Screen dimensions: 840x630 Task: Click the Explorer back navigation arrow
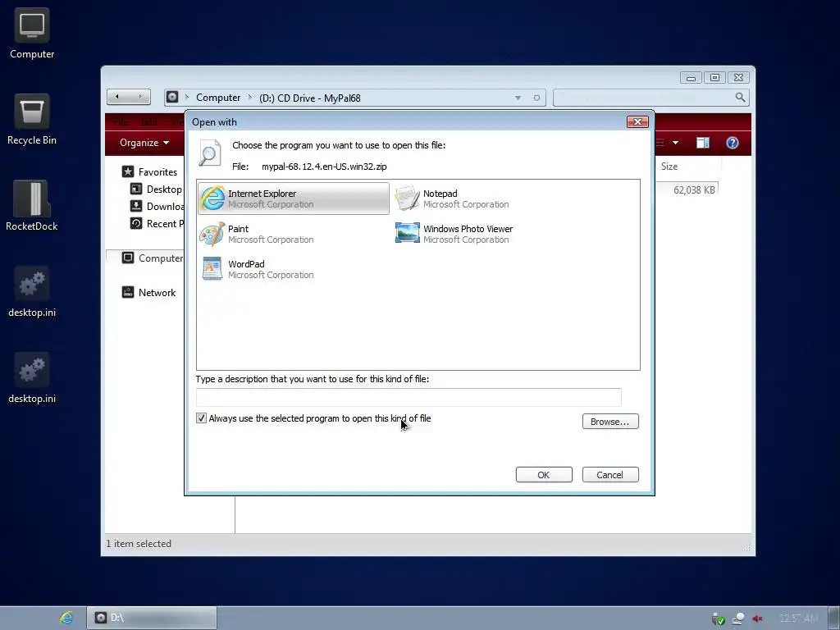117,97
